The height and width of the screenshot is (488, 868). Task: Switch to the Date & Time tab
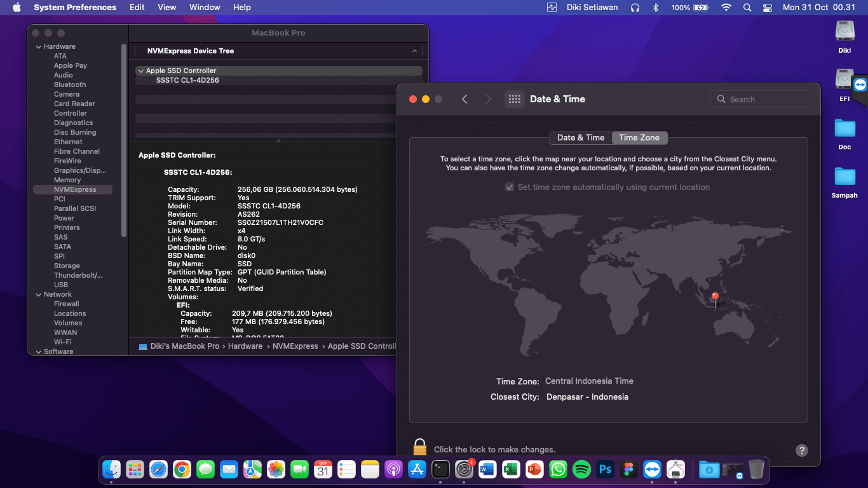(x=581, y=137)
